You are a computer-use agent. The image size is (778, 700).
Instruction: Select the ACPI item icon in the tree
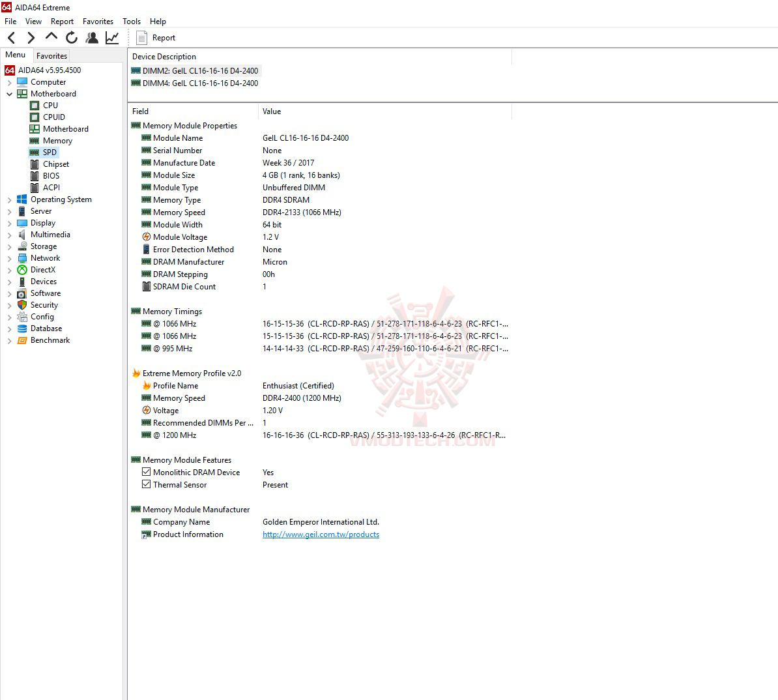pyautogui.click(x=35, y=188)
